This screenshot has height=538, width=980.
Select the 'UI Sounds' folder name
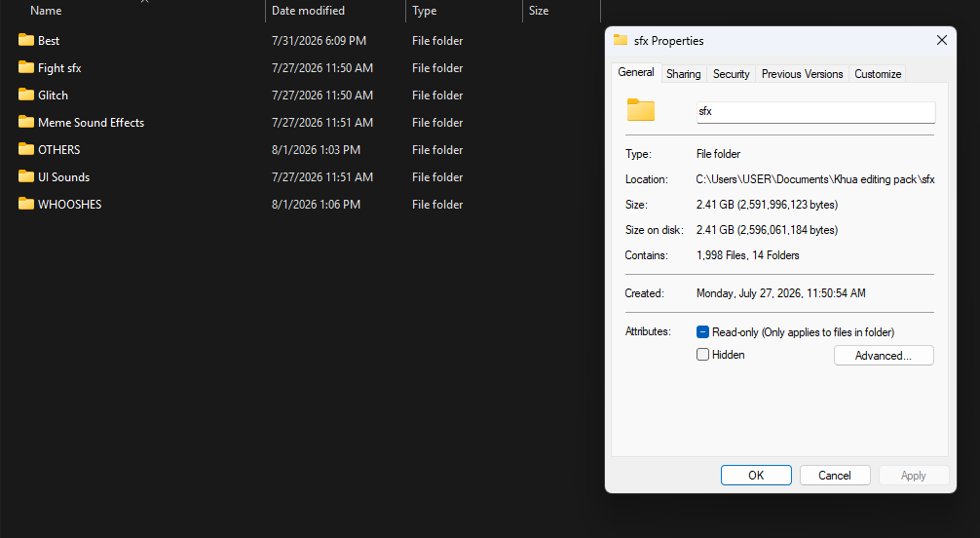(63, 177)
